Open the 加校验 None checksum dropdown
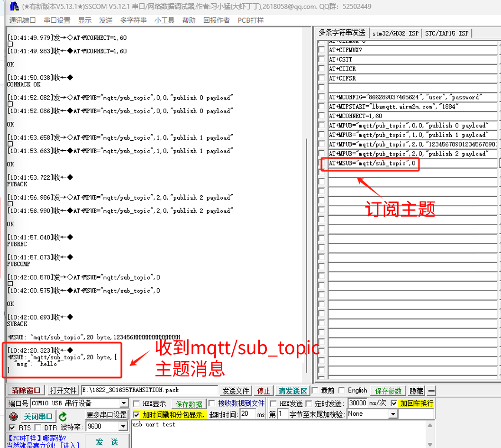Image resolution: width=501 pixels, height=448 pixels. (393, 414)
